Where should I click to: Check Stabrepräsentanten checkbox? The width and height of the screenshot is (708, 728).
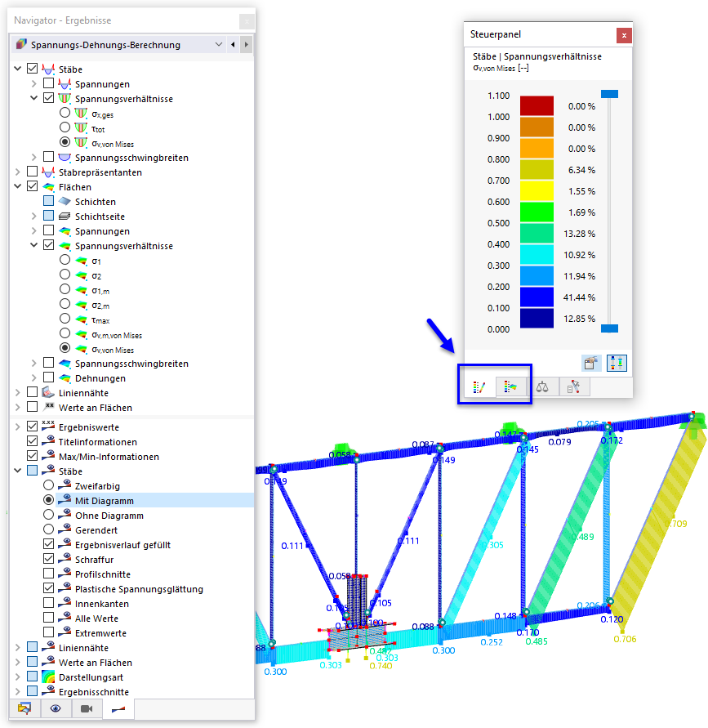pos(32,172)
